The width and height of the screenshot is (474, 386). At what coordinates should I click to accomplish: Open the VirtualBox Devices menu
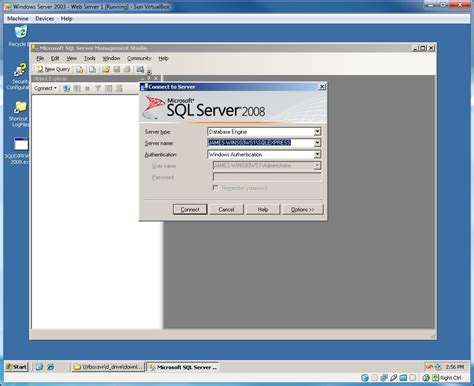click(45, 19)
